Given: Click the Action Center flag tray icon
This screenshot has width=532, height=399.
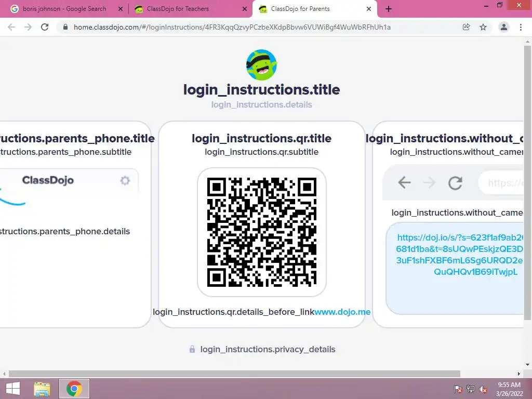Looking at the screenshot, I should click(x=458, y=389).
